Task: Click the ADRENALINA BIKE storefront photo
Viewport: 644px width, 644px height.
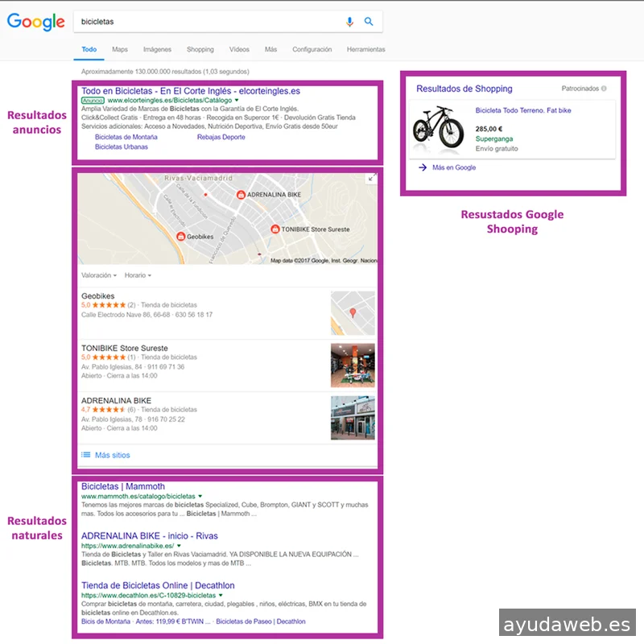Action: [353, 418]
